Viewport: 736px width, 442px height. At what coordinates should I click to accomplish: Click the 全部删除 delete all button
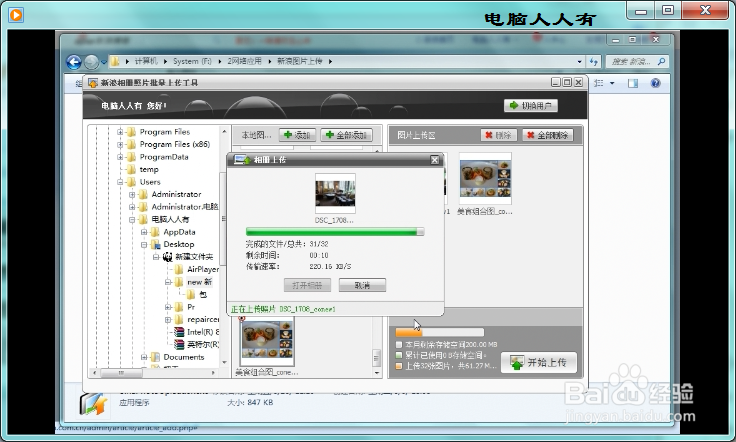[x=547, y=135]
